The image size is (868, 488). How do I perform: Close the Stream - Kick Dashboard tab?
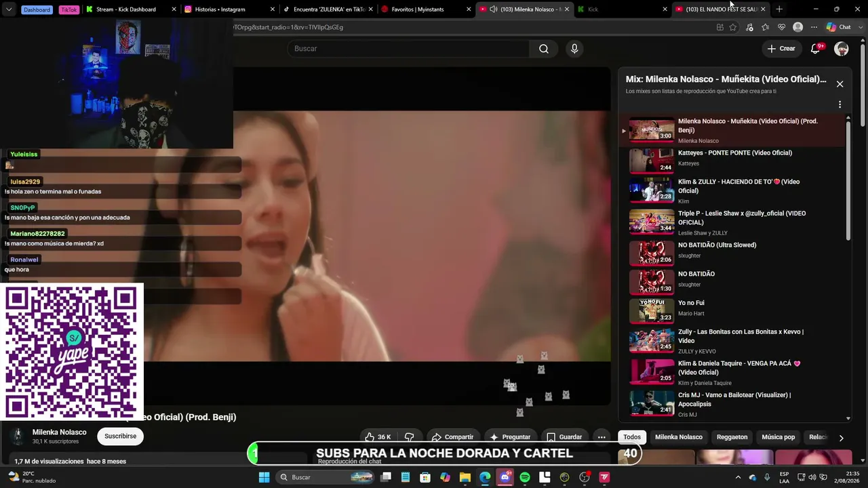174,9
